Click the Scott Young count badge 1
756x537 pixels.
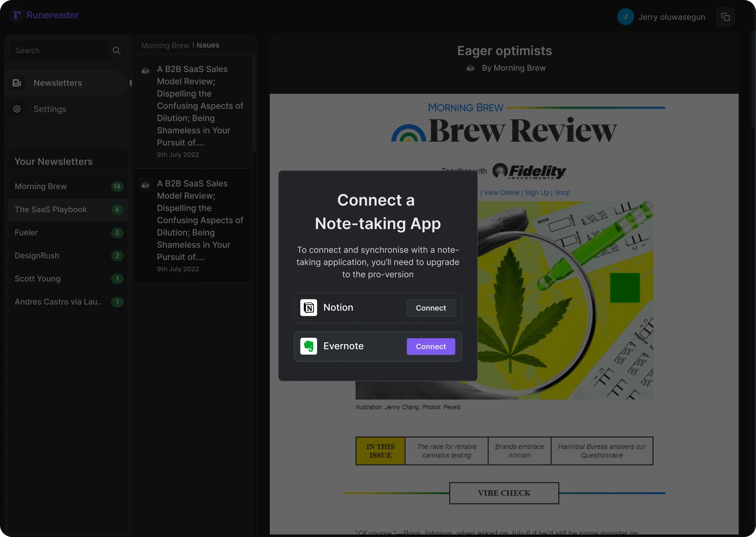point(117,279)
